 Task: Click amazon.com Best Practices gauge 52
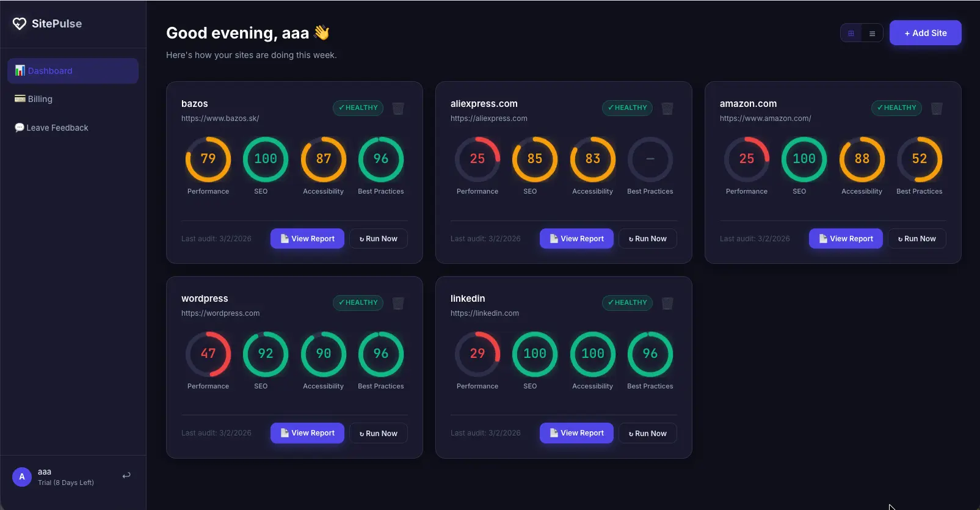[920, 159]
